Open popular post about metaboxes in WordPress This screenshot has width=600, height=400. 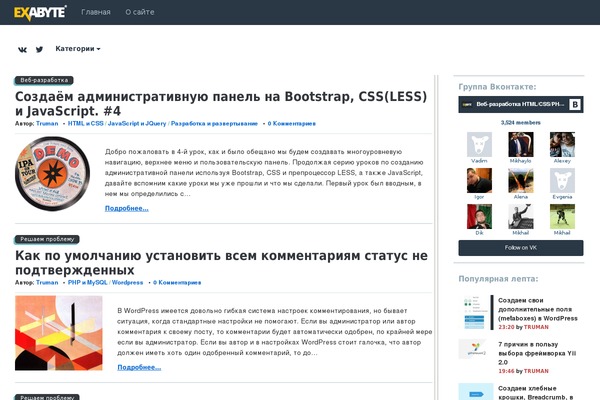(x=538, y=309)
